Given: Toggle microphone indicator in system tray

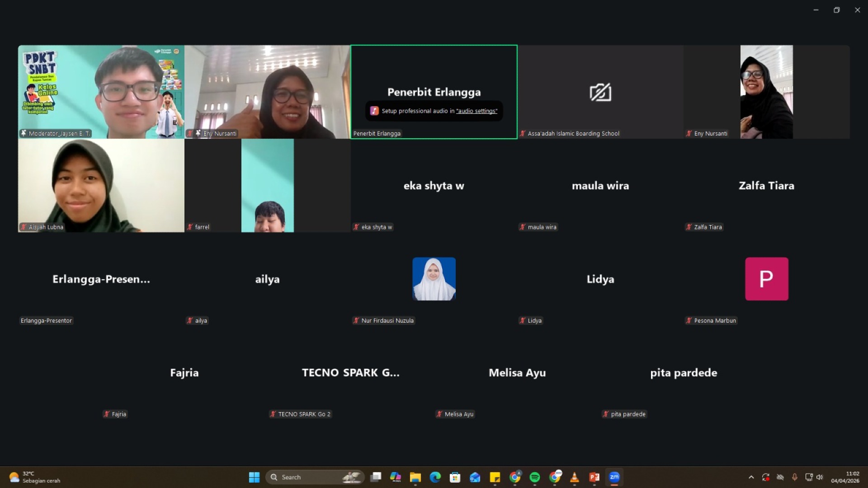Looking at the screenshot, I should (x=794, y=477).
